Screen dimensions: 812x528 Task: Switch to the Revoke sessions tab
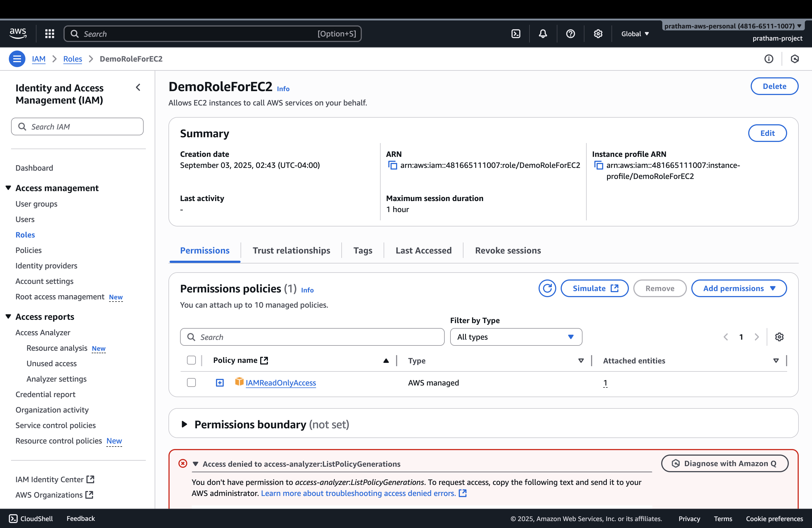coord(508,250)
